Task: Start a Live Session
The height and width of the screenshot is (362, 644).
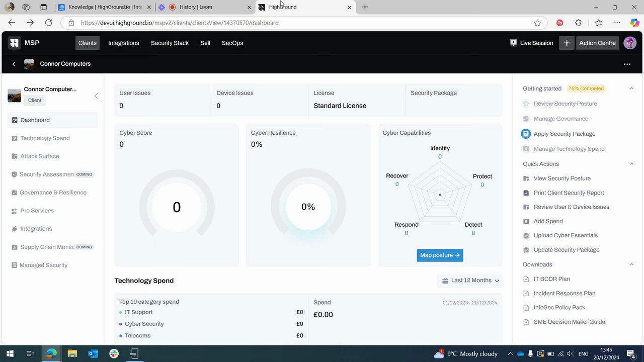Action: [x=531, y=43]
